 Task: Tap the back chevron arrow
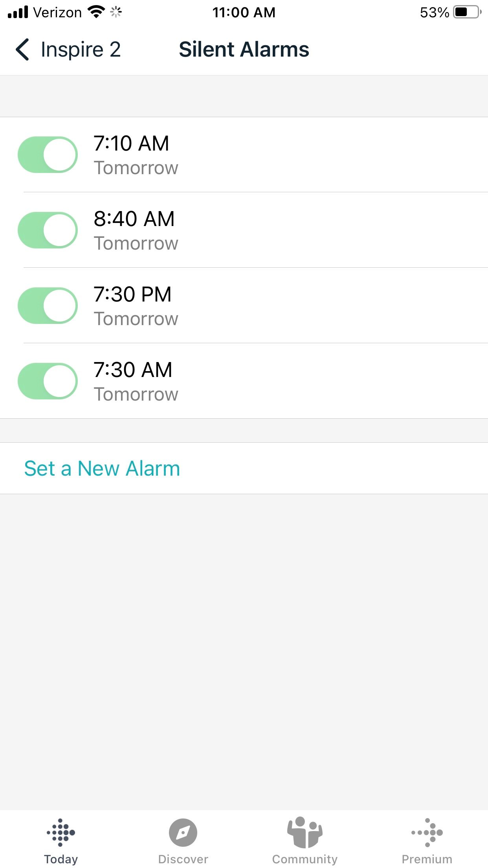(x=23, y=50)
